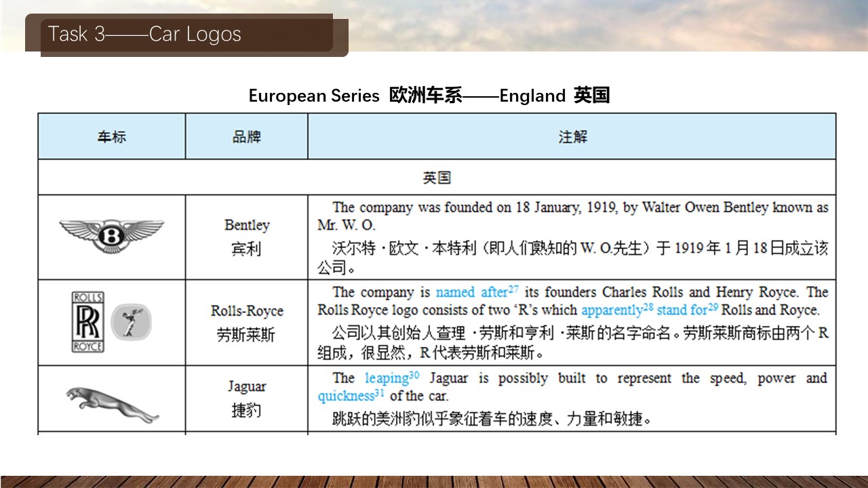This screenshot has height=488, width=868.
Task: Click the blue 'named after' phrase
Action: [x=471, y=292]
